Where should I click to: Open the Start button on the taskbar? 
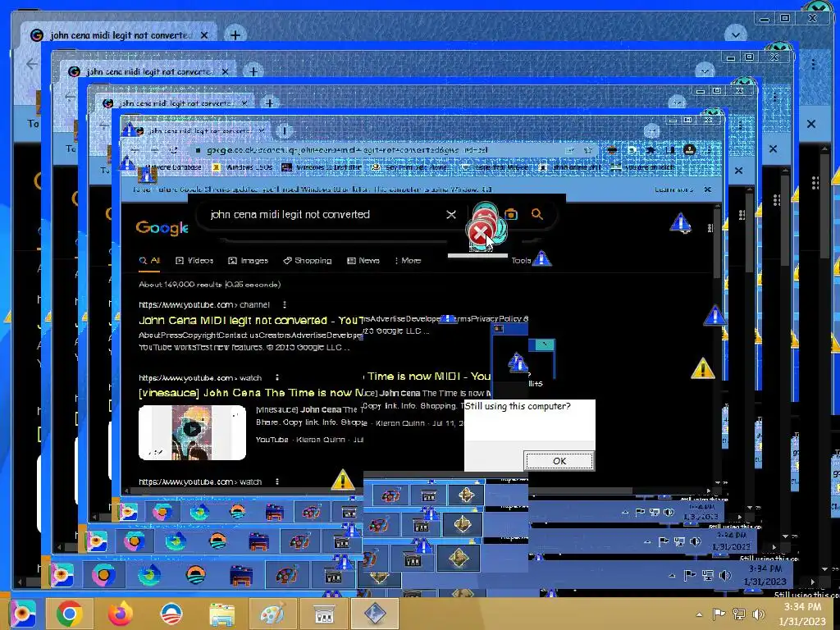(21, 614)
